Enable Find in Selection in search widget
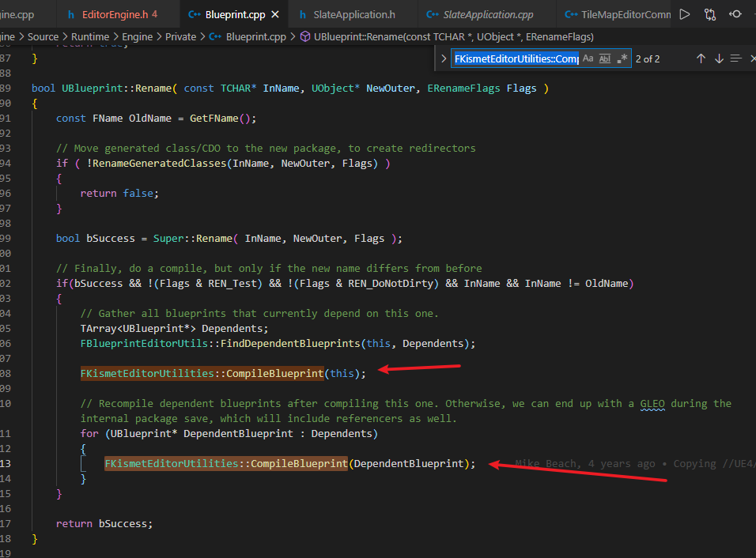 736,58
